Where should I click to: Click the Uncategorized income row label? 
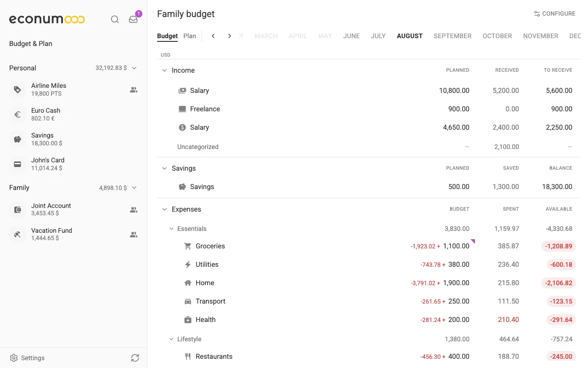(x=198, y=147)
